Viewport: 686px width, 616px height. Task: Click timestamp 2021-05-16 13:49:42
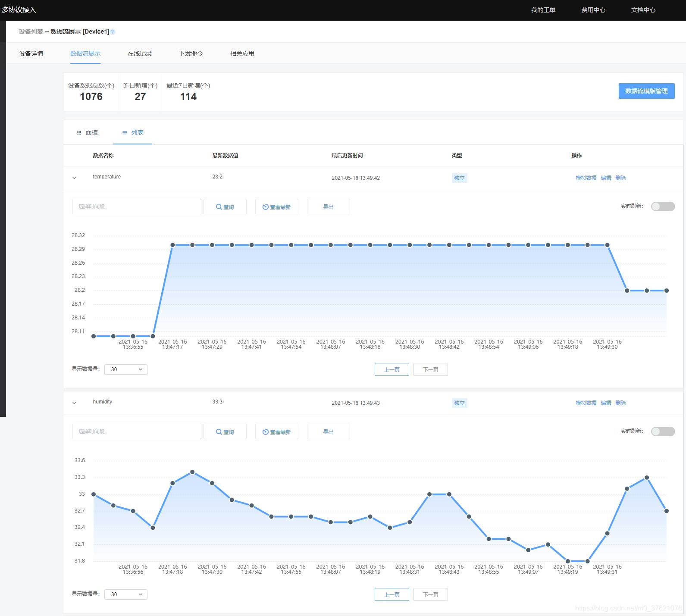356,178
